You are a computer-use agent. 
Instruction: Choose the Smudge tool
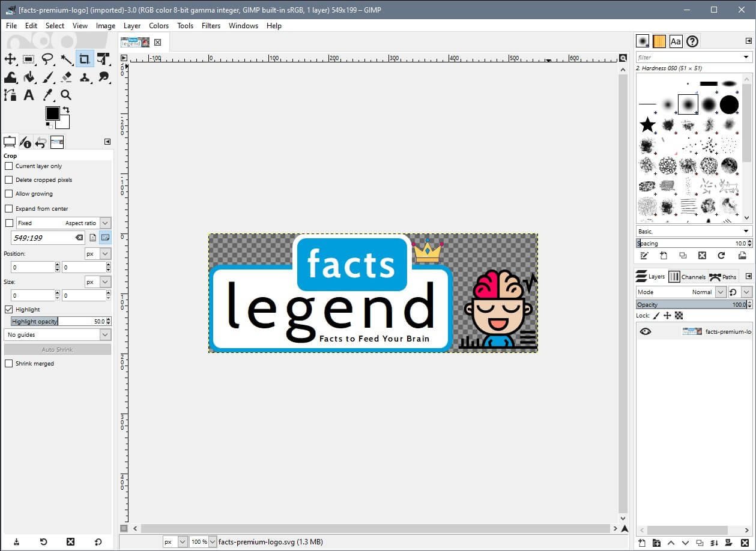103,77
